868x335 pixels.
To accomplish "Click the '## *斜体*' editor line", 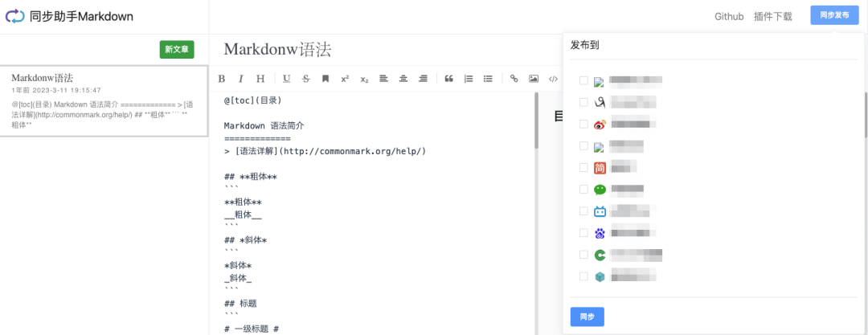I will point(246,240).
